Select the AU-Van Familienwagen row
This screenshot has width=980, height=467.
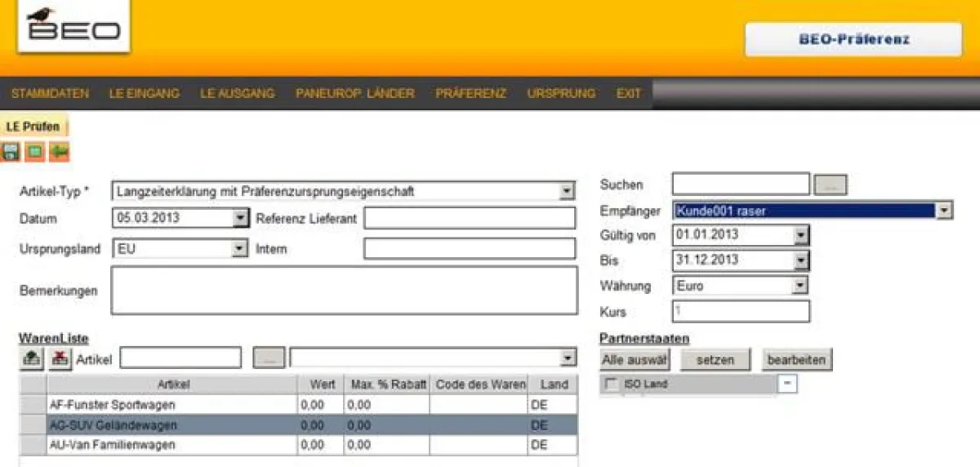coord(298,445)
